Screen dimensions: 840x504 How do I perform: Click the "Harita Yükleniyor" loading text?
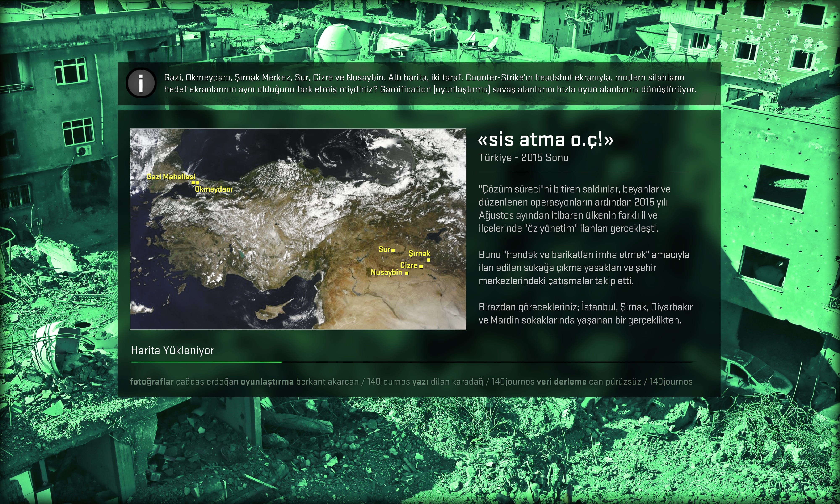tap(172, 350)
